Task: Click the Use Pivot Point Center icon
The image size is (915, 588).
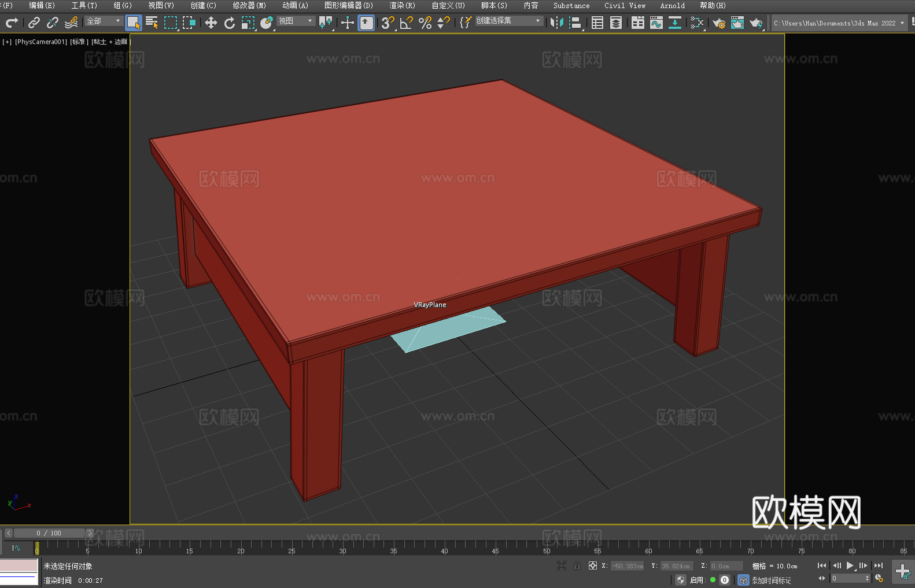Action: (x=326, y=23)
